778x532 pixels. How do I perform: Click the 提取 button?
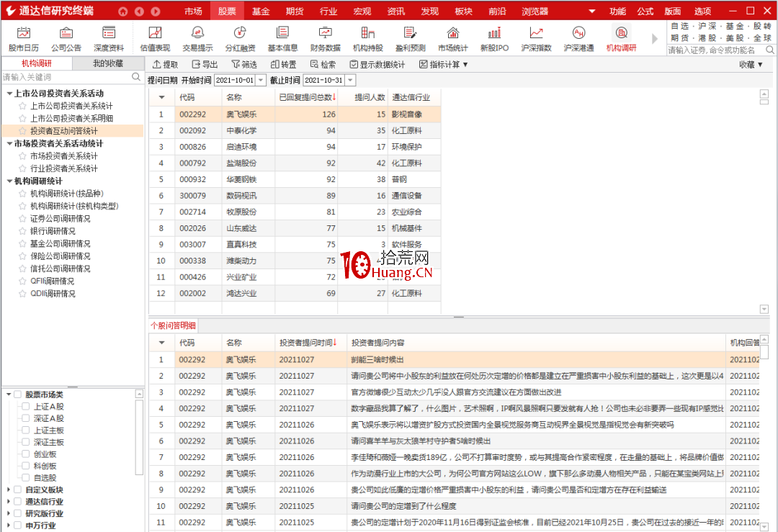[165, 65]
